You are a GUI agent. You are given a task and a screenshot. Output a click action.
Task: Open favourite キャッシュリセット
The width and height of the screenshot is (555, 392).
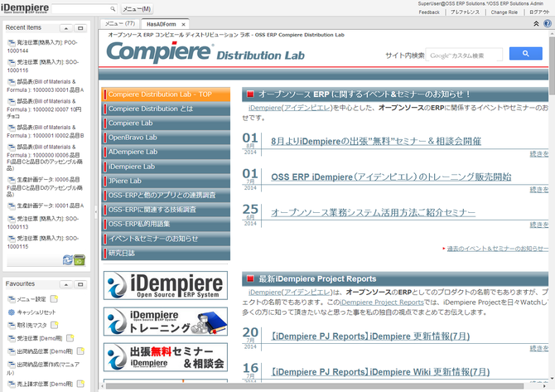tap(36, 312)
